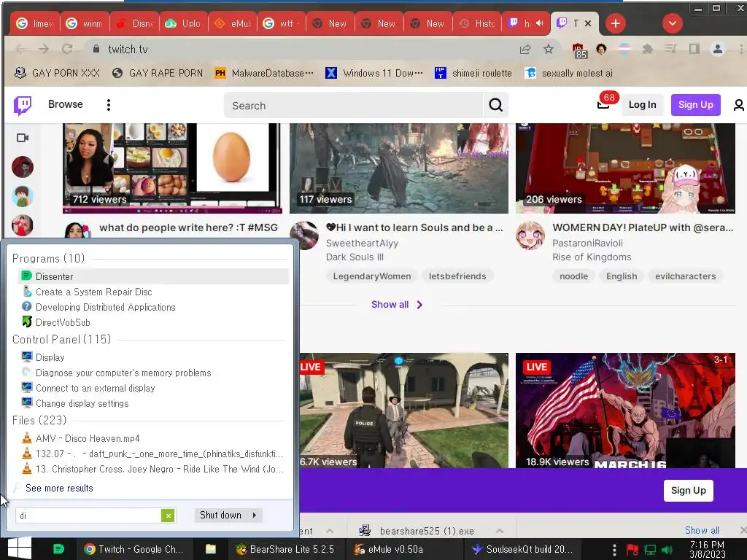The width and height of the screenshot is (747, 560).
Task: Open the Dark Souls III 117 viewers thumbnail
Action: pos(399,168)
